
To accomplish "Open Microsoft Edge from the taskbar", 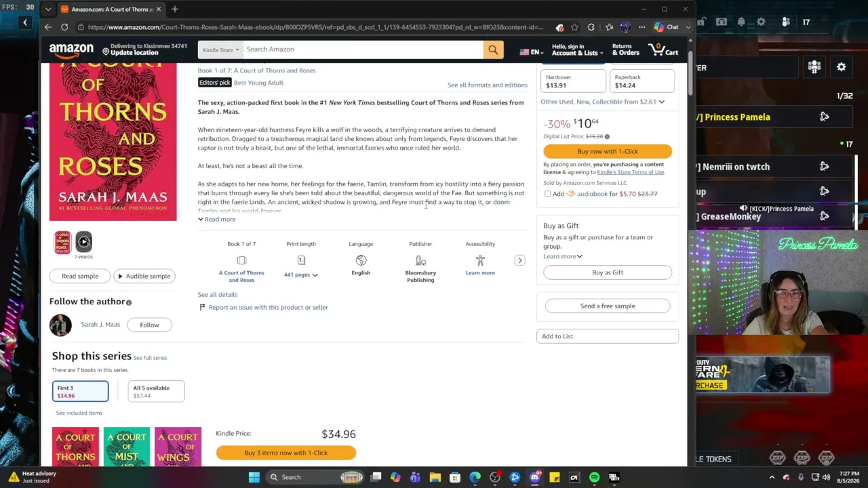I will pos(475,477).
